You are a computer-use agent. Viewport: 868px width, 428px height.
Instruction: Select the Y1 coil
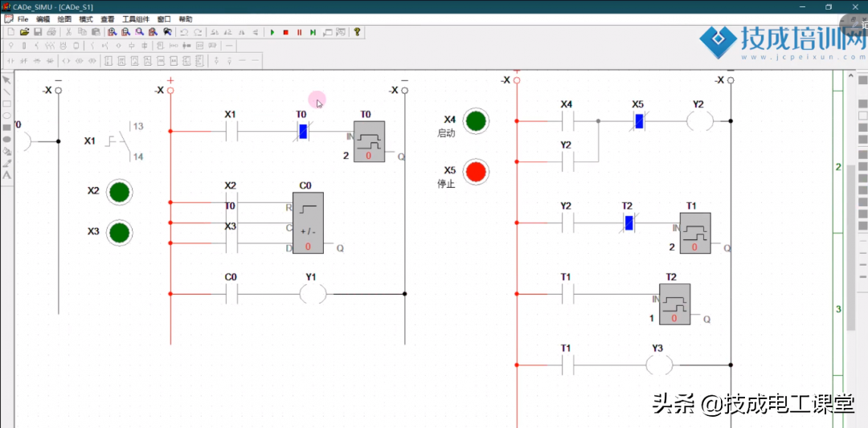pos(313,294)
